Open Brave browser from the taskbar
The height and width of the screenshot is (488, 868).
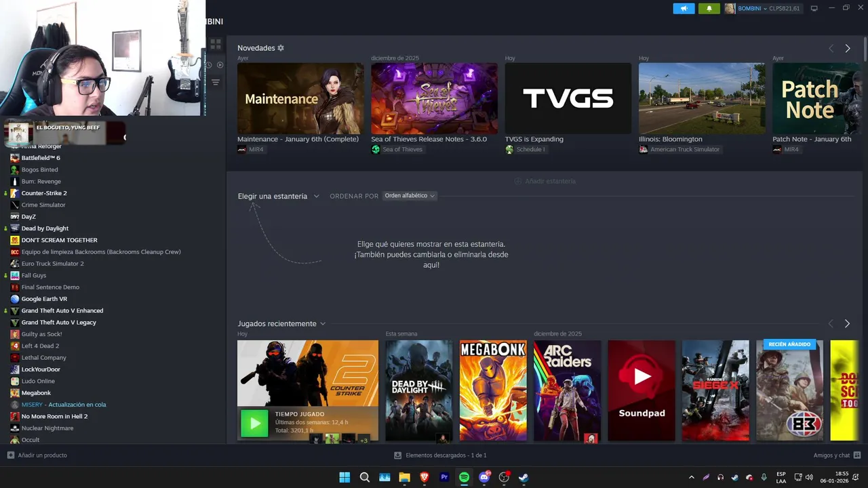[425, 477]
